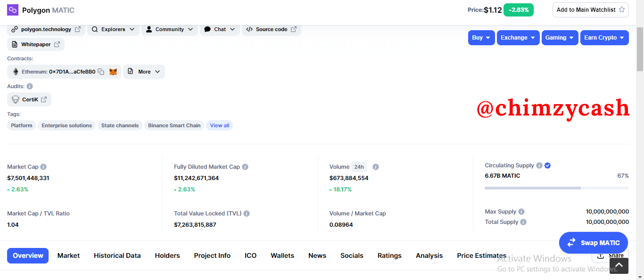Click the Polygon MATIC logo icon
This screenshot has height=280, width=644.
pos(13,10)
